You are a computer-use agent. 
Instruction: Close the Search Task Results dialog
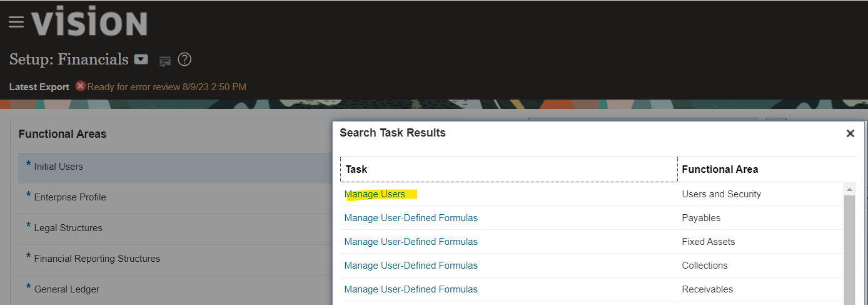850,133
